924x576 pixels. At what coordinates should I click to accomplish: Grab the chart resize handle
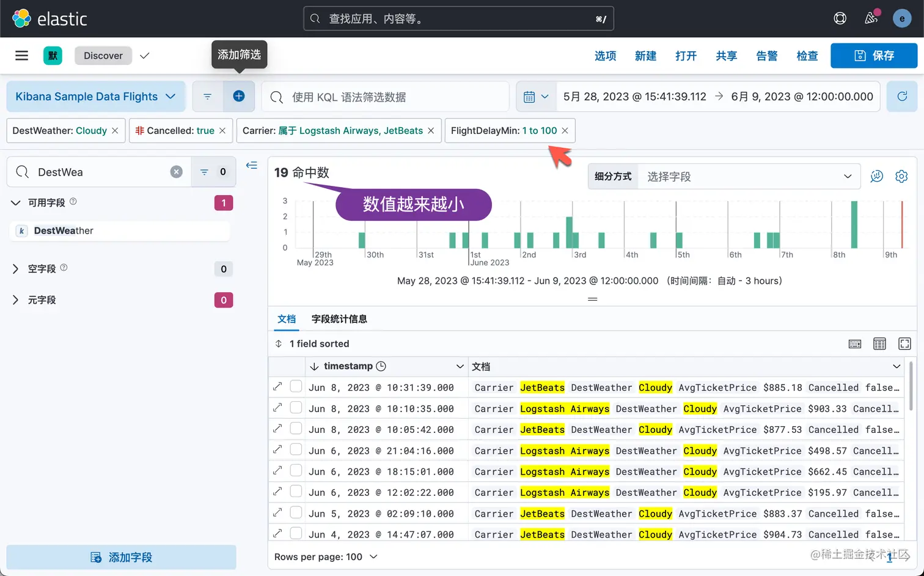click(x=592, y=299)
